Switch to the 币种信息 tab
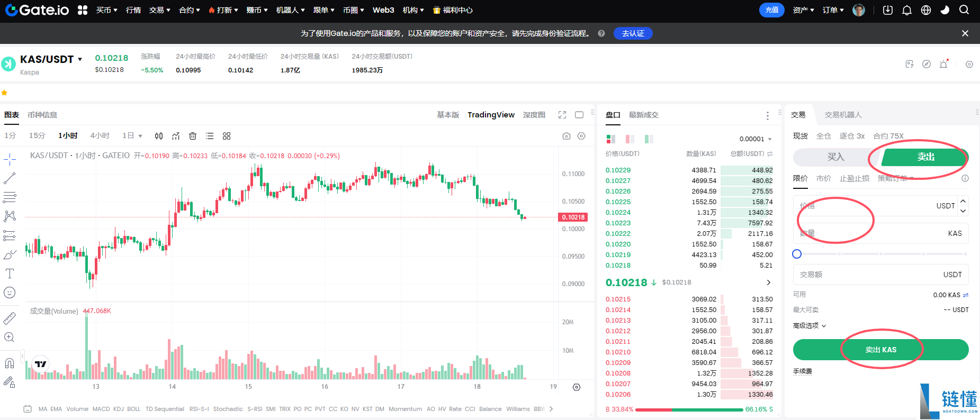This screenshot has width=980, height=420. coord(42,115)
